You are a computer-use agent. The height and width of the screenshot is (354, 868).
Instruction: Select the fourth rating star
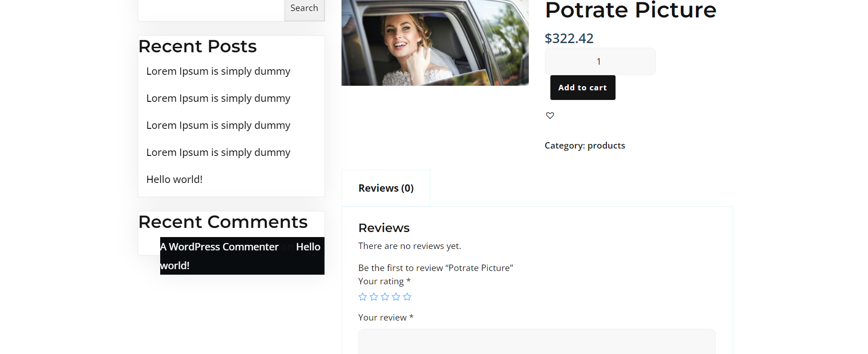tap(396, 297)
